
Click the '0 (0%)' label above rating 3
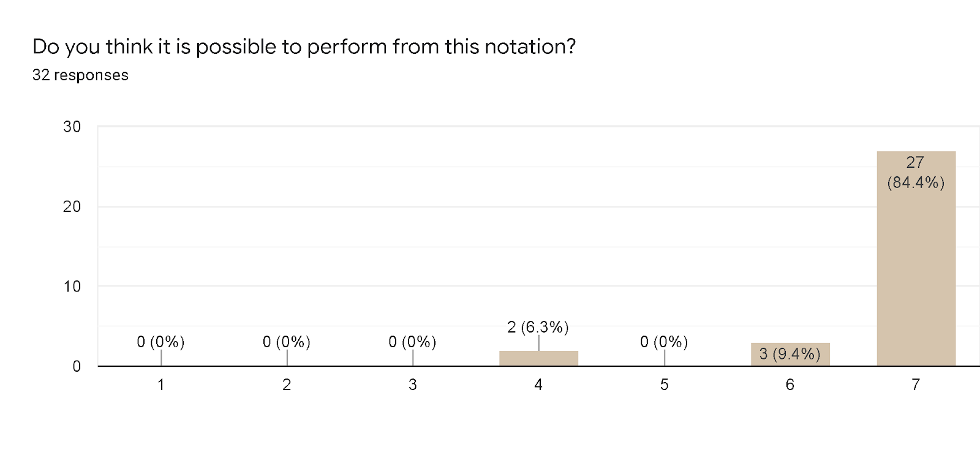pos(412,342)
